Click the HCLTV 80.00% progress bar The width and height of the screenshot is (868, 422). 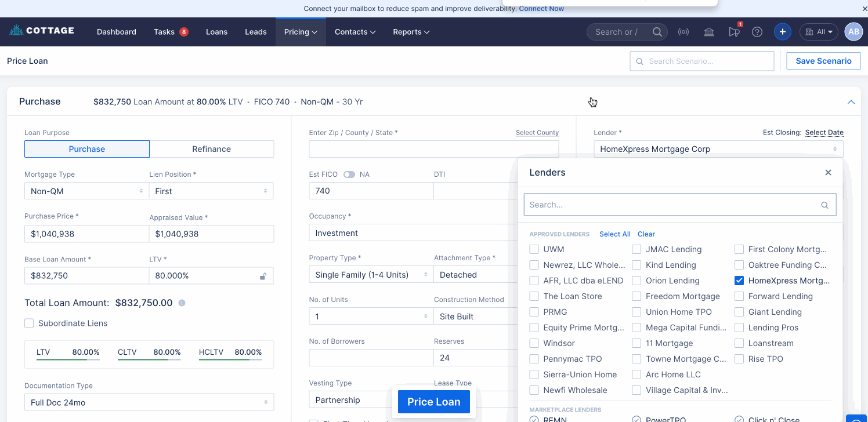[x=230, y=359]
